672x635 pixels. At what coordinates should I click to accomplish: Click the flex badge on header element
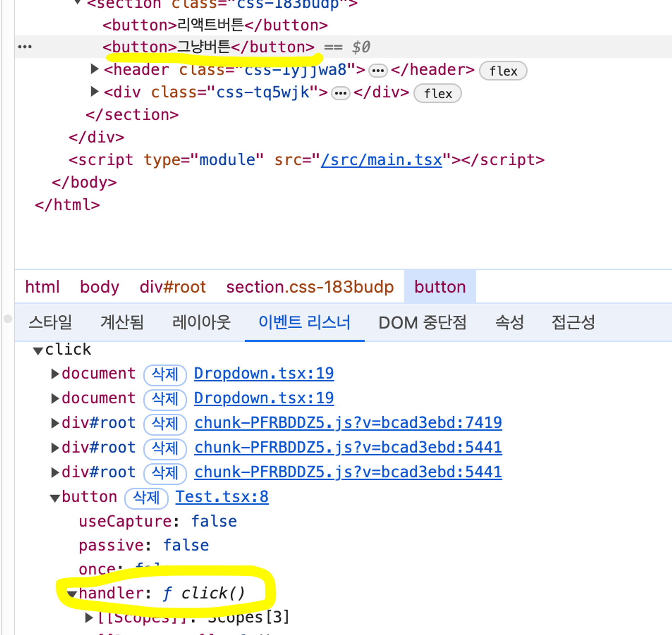(x=503, y=71)
